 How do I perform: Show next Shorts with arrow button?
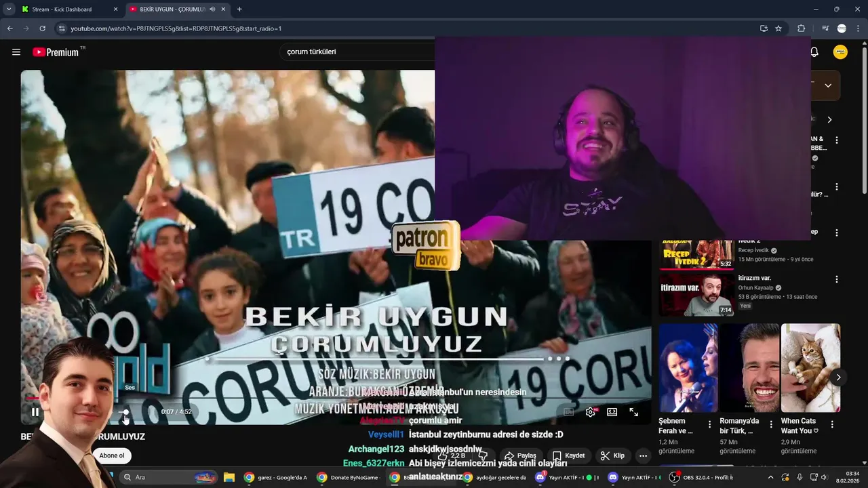[x=838, y=378]
